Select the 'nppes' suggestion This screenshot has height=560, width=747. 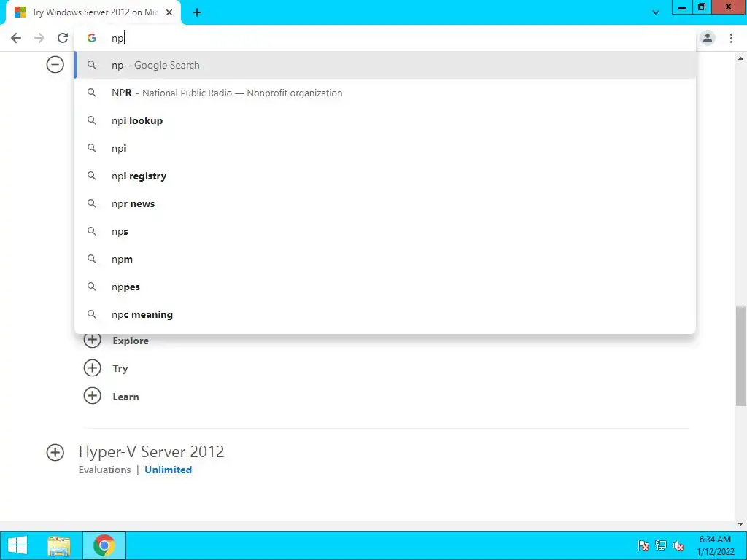coord(385,287)
